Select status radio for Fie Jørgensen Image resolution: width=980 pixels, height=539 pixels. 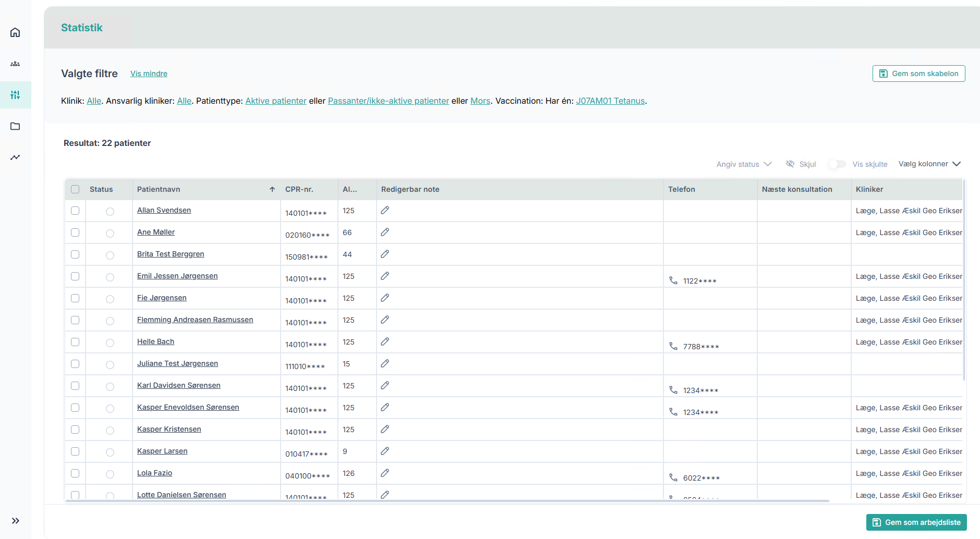pyautogui.click(x=110, y=299)
